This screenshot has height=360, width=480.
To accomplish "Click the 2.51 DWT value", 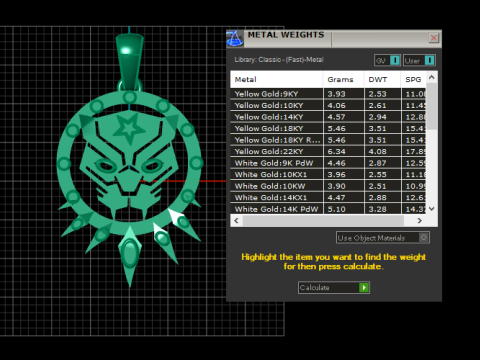I will [377, 186].
